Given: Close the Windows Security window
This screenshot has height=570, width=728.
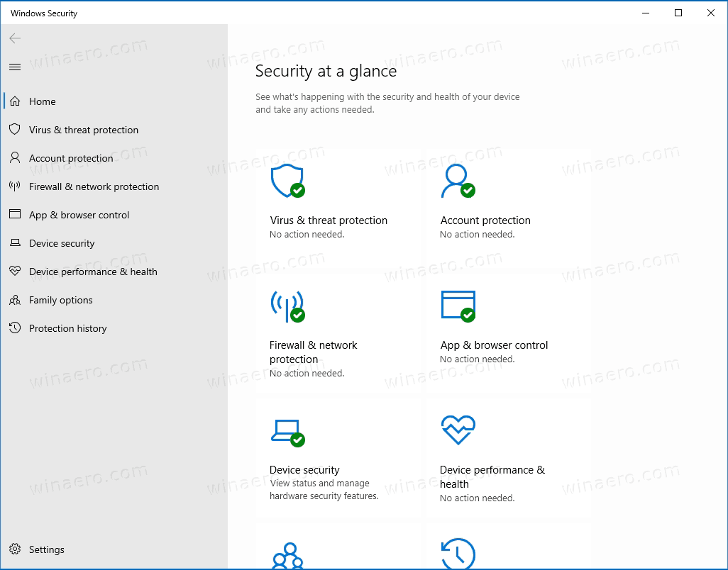Looking at the screenshot, I should [x=711, y=13].
